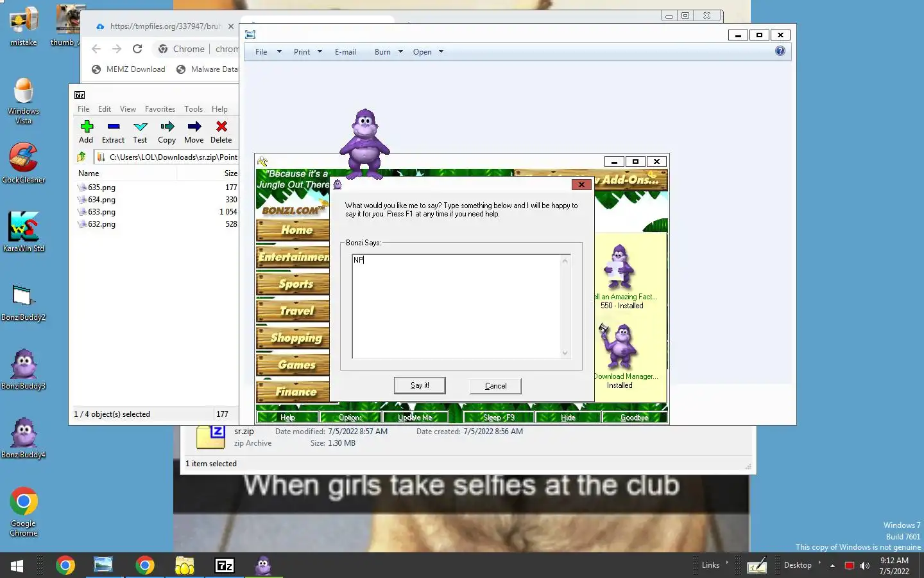This screenshot has width=924, height=578.
Task: Go forward in Chrome window
Action: point(117,49)
